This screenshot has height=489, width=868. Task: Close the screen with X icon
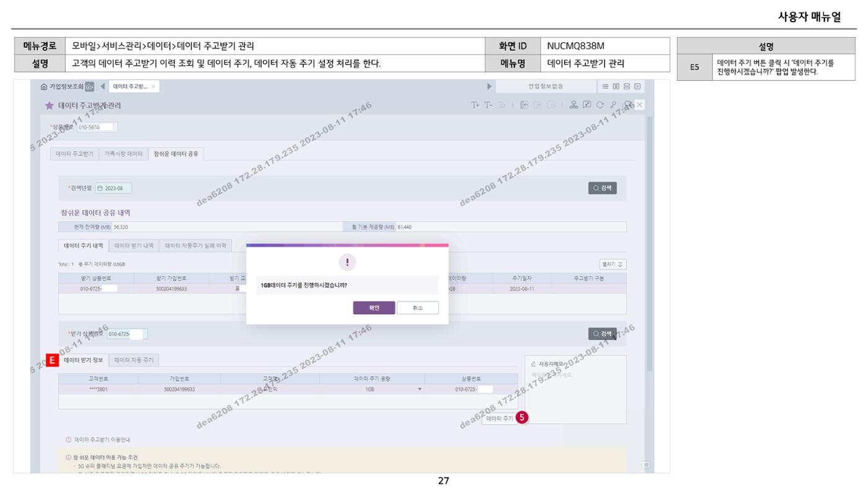point(640,105)
